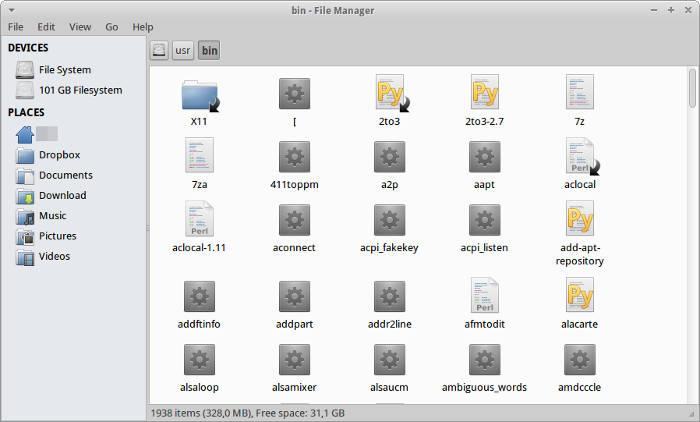Select the 2to3 Python script icon

click(389, 94)
